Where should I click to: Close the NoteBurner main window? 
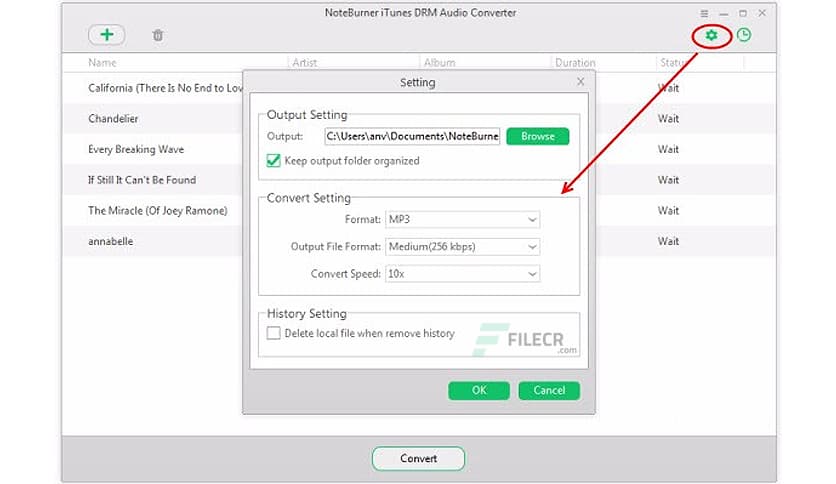click(762, 13)
